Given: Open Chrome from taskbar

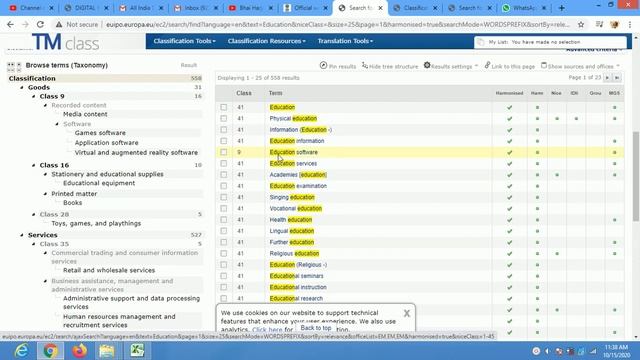Looking at the screenshot, I should coord(51,351).
